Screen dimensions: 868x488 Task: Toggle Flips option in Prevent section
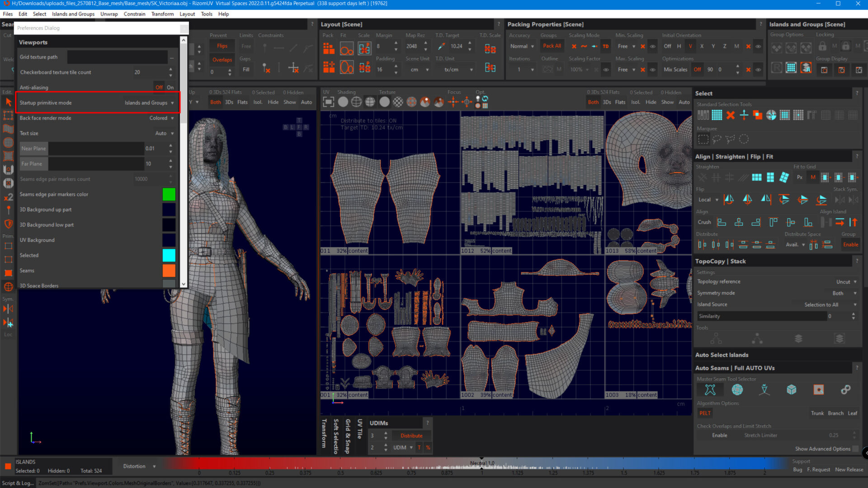coord(222,46)
